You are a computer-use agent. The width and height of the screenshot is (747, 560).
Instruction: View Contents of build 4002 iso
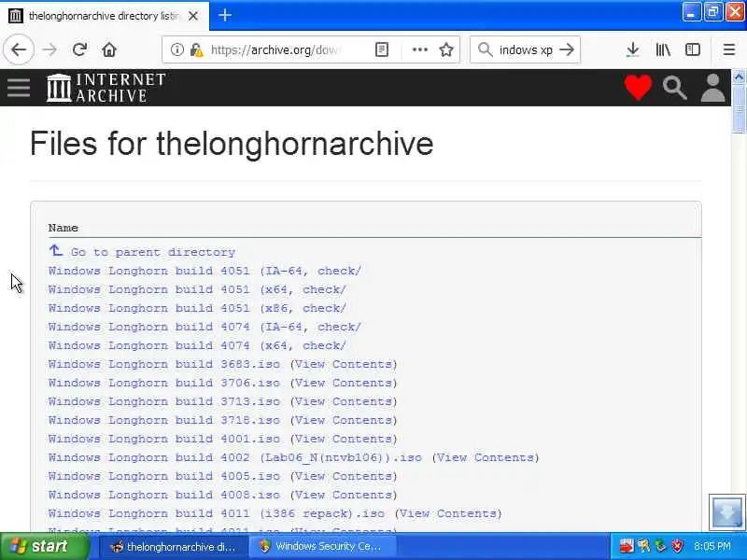click(485, 457)
